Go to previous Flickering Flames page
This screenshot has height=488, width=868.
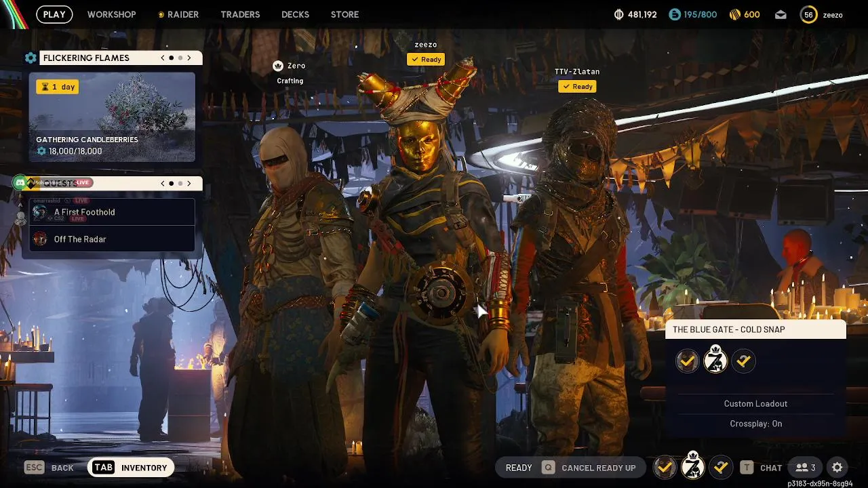[x=163, y=58]
